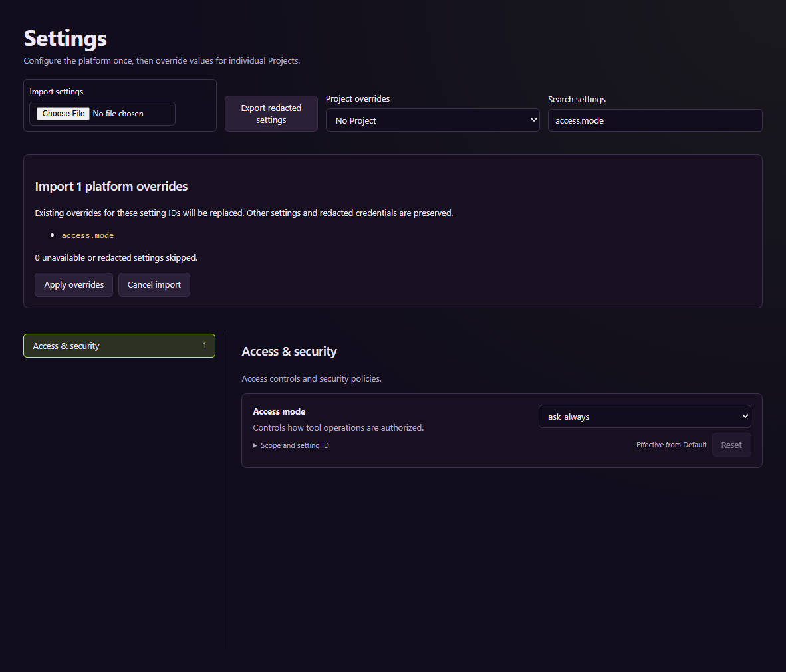Click the Project overrides label
786x672 pixels.
click(358, 99)
